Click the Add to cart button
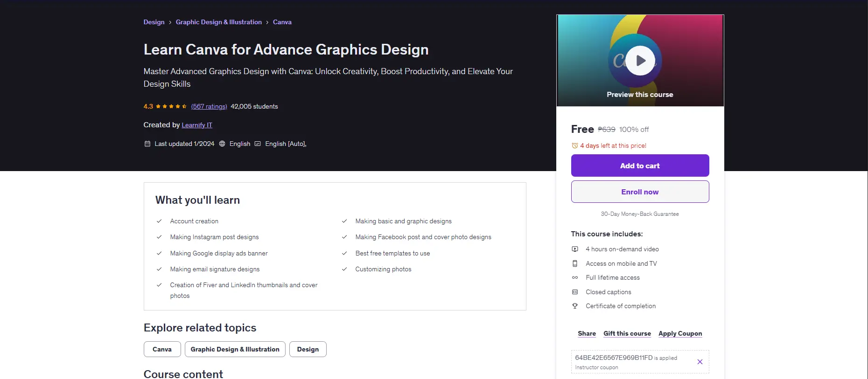This screenshot has width=868, height=379. click(640, 165)
